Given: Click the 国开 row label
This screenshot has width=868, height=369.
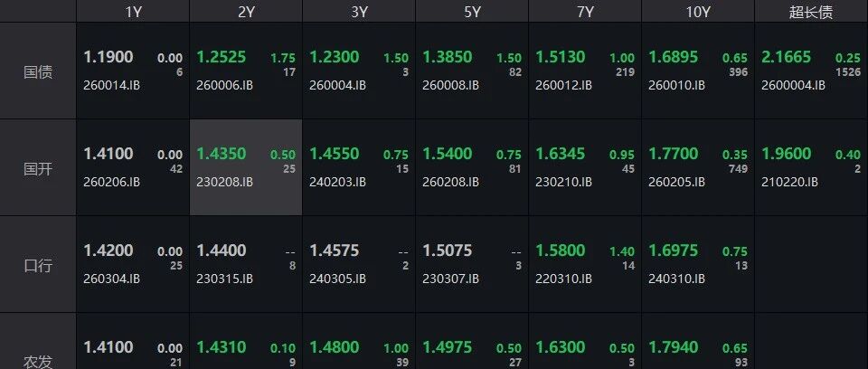Looking at the screenshot, I should [x=38, y=168].
